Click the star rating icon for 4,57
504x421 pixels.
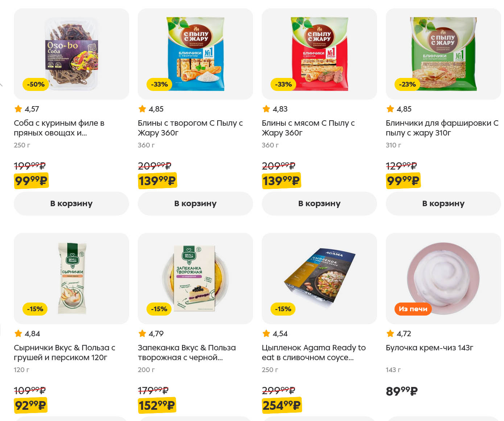tap(18, 109)
